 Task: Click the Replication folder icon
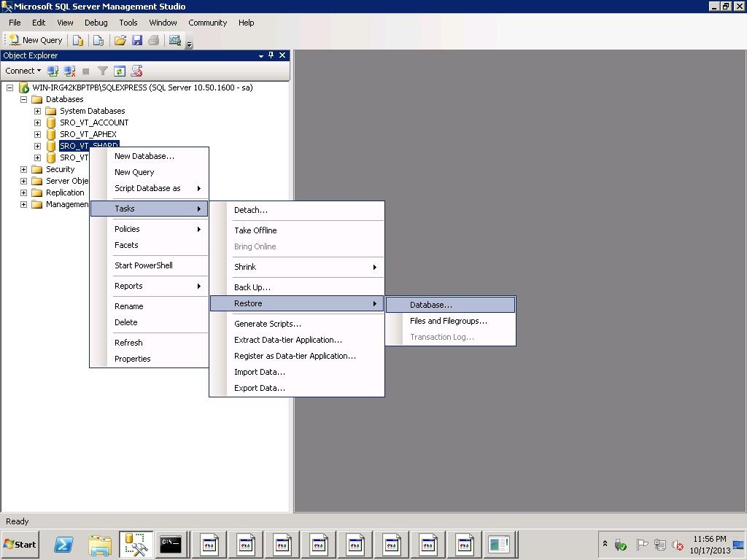coord(36,192)
